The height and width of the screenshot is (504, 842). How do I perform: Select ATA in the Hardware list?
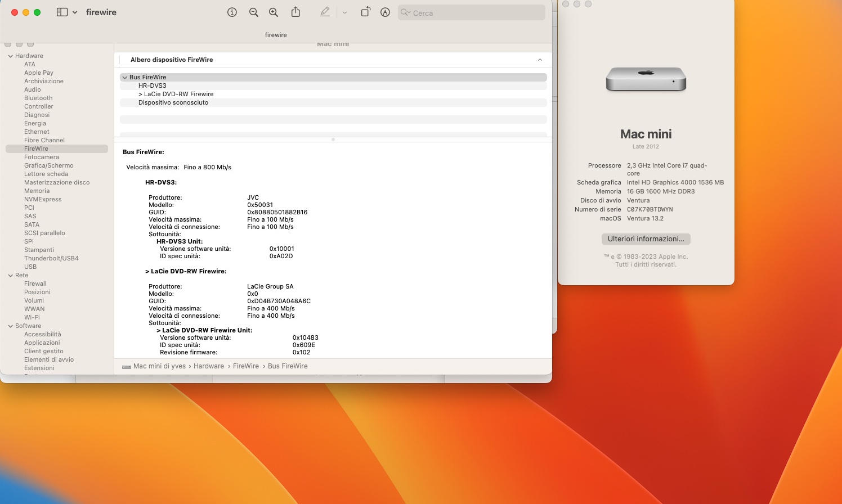30,65
